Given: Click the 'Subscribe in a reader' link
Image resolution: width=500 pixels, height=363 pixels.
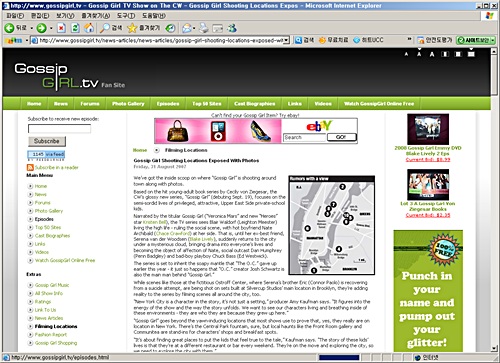Looking at the screenshot, I should click(x=57, y=167).
